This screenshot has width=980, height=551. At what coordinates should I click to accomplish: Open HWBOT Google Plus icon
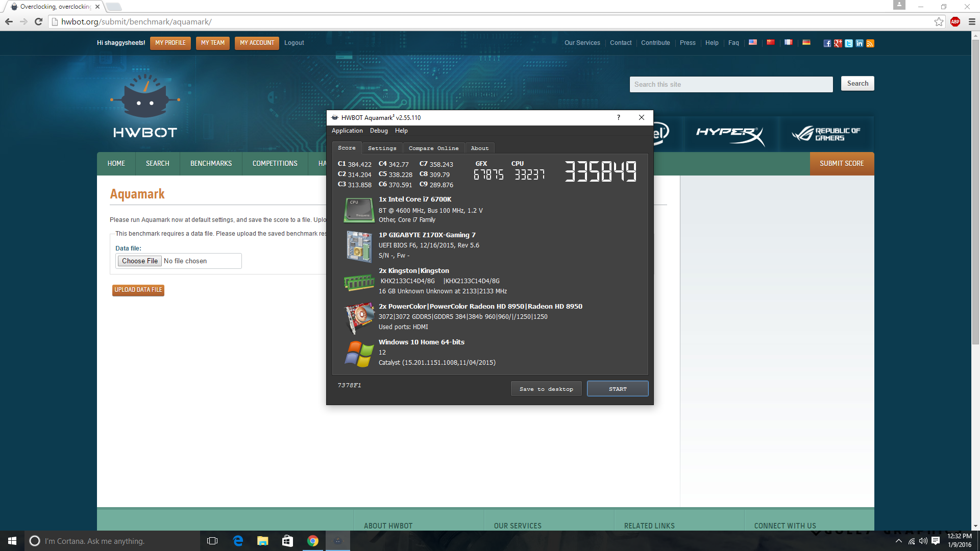click(838, 43)
